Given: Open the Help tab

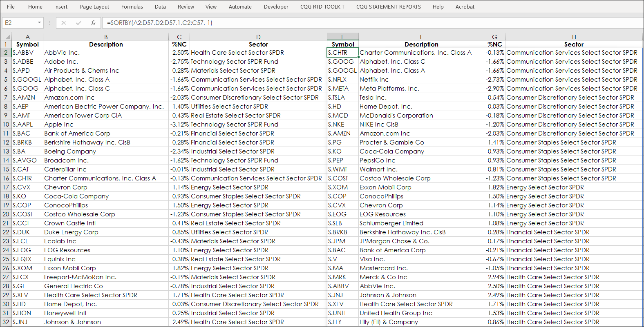Looking at the screenshot, I should point(438,7).
